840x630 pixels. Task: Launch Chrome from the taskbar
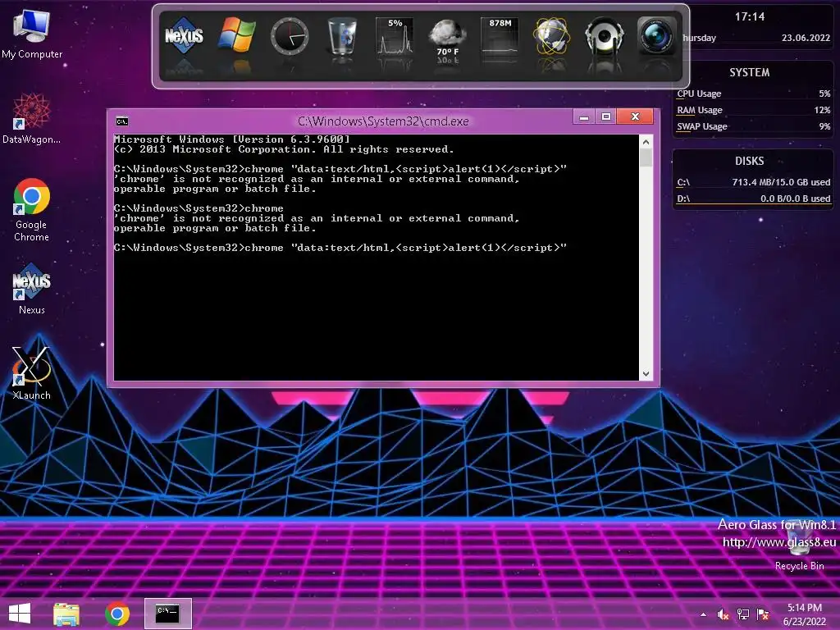[117, 614]
